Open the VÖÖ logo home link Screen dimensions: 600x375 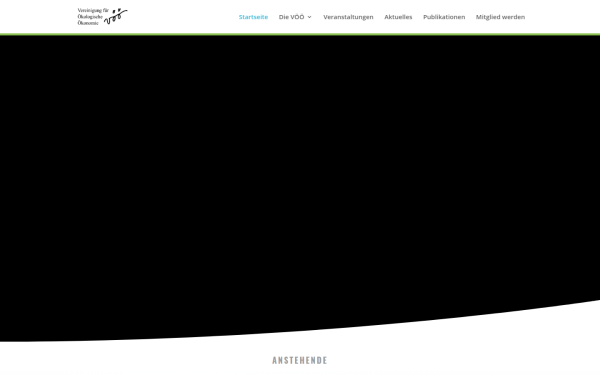102,16
